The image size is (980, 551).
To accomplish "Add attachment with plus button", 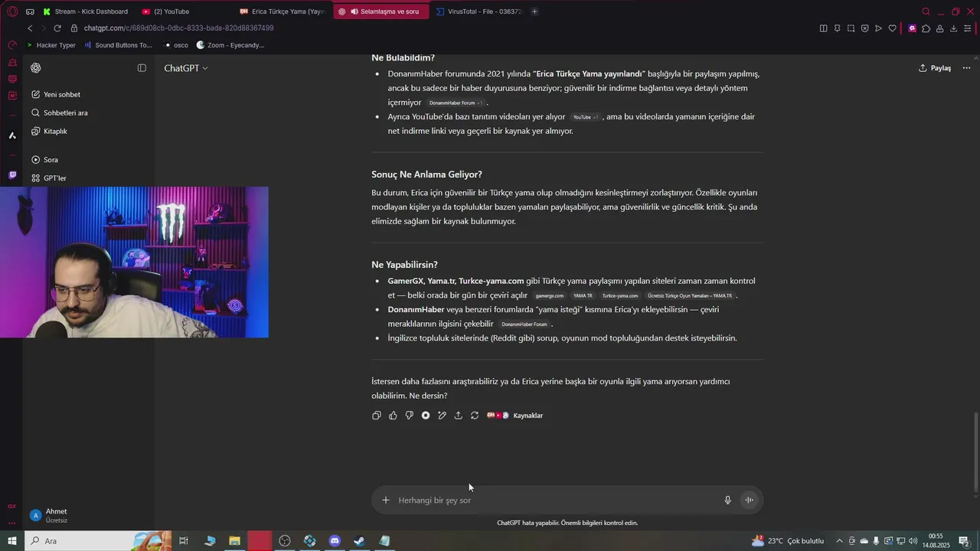I will 386,500.
